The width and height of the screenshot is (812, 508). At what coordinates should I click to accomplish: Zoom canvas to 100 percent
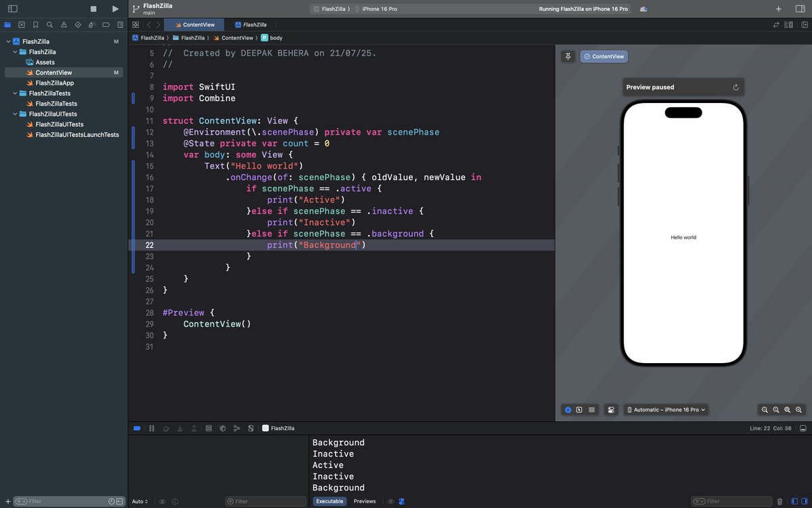(x=776, y=410)
